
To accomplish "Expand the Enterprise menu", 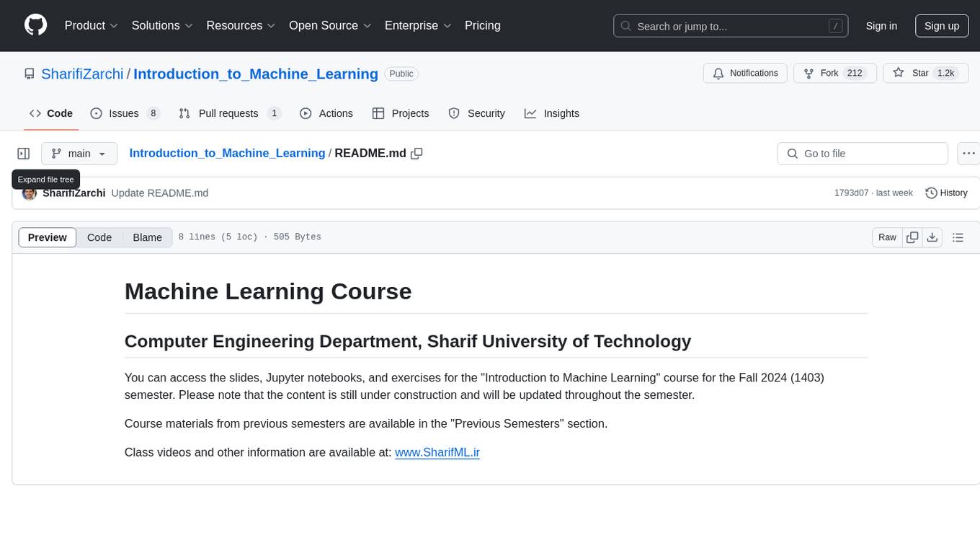I will pos(418,25).
